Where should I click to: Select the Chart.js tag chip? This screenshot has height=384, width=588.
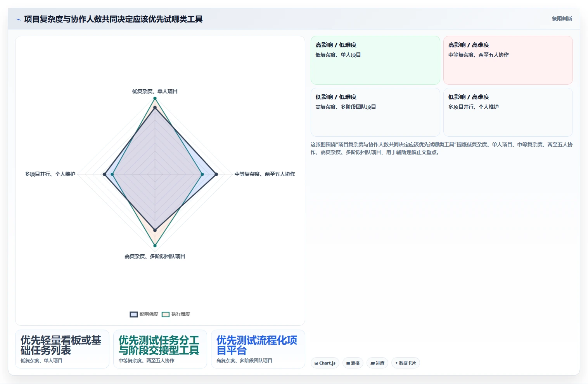click(x=325, y=363)
